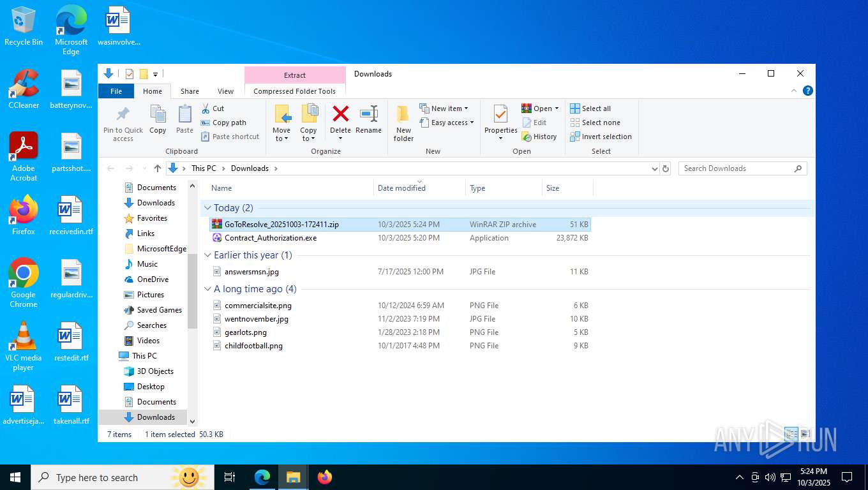868x490 pixels.
Task: Create a New folder
Action: pyautogui.click(x=403, y=124)
